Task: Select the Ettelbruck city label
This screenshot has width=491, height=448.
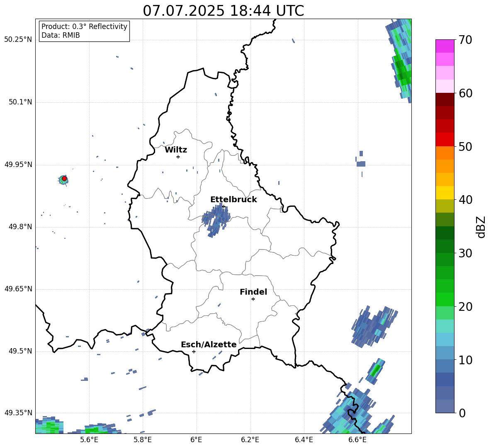Action: click(x=233, y=200)
